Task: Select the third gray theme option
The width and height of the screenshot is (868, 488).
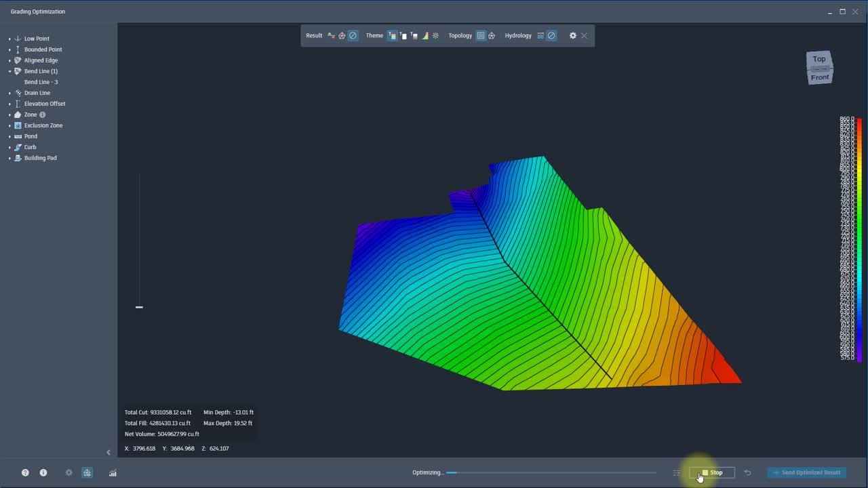Action: [x=414, y=36]
